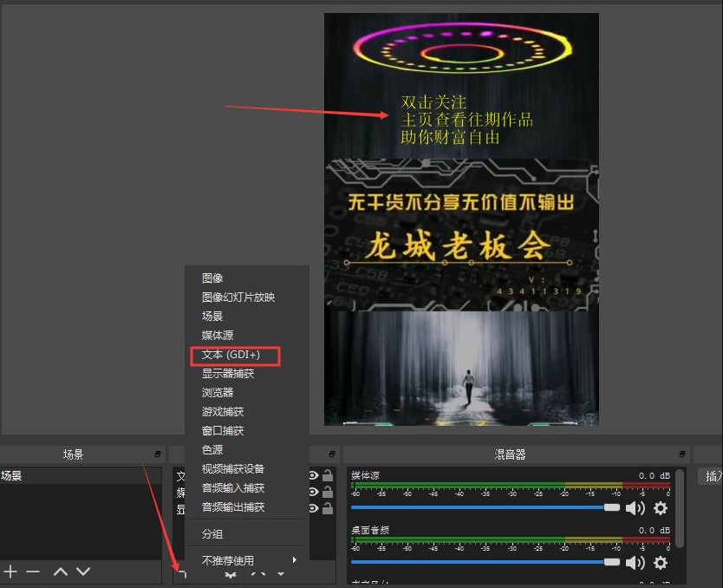Screen dimensions: 723x588
Task: Mute the 媒体源 audio speaker icon
Action: tap(635, 508)
